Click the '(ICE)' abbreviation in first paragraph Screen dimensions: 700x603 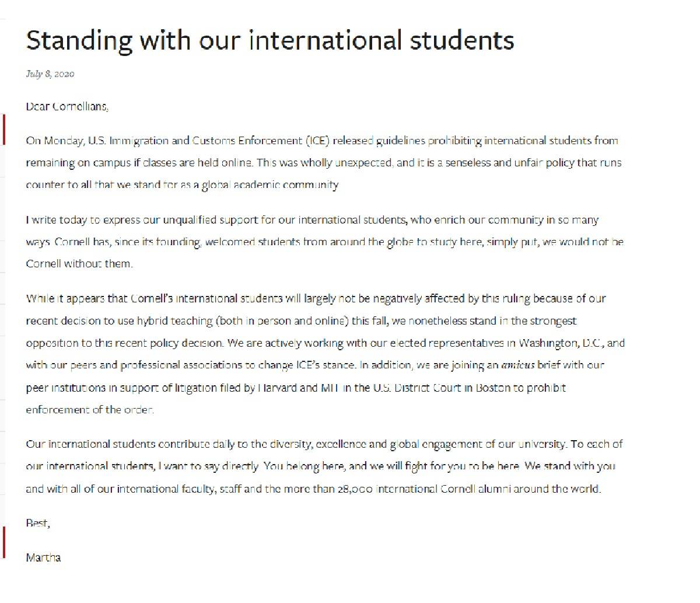(x=316, y=141)
